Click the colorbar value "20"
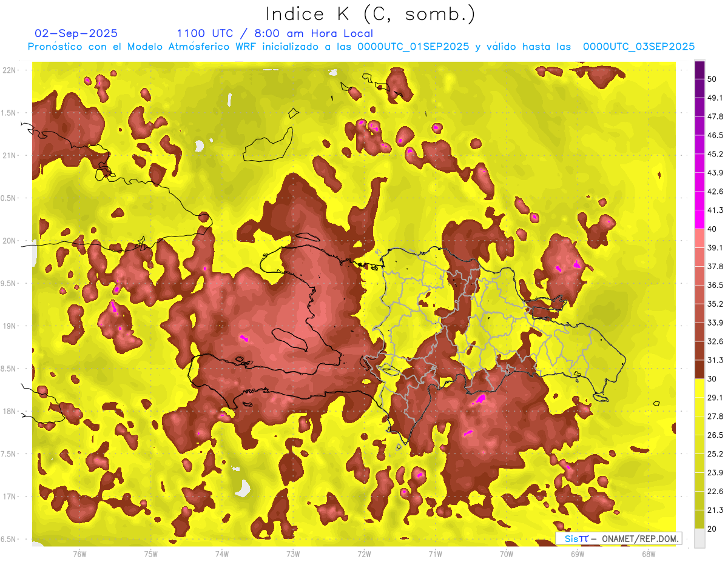 [712, 529]
